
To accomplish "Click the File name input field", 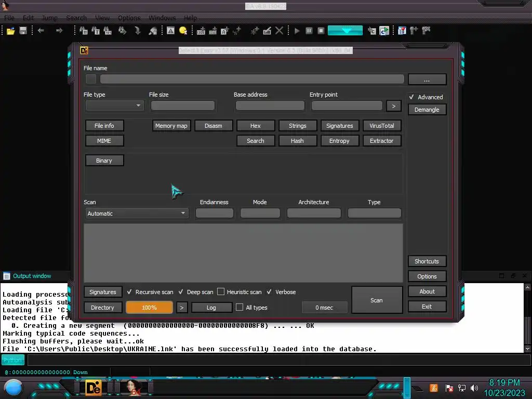I will 252,79.
